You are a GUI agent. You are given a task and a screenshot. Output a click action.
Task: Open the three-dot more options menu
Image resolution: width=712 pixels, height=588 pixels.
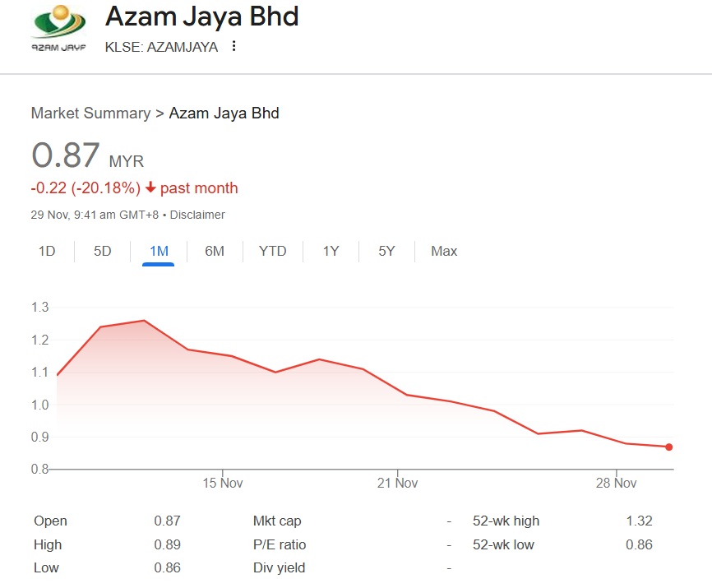click(x=234, y=47)
